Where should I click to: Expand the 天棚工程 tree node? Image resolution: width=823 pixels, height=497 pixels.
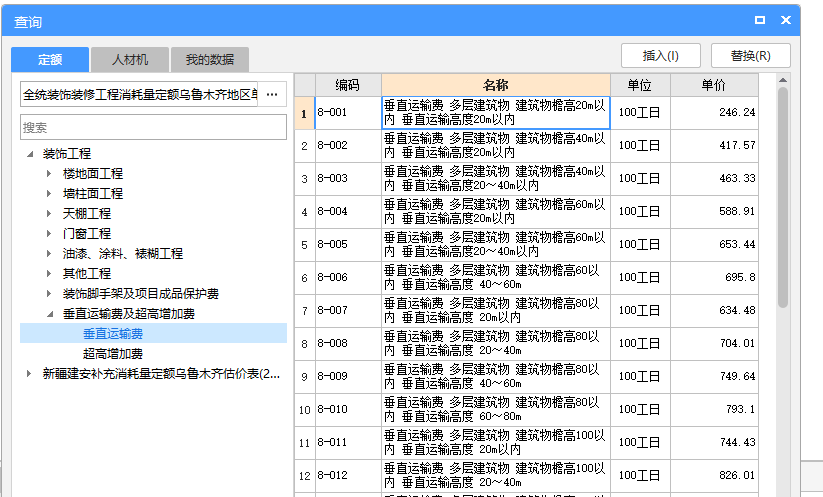(x=49, y=214)
